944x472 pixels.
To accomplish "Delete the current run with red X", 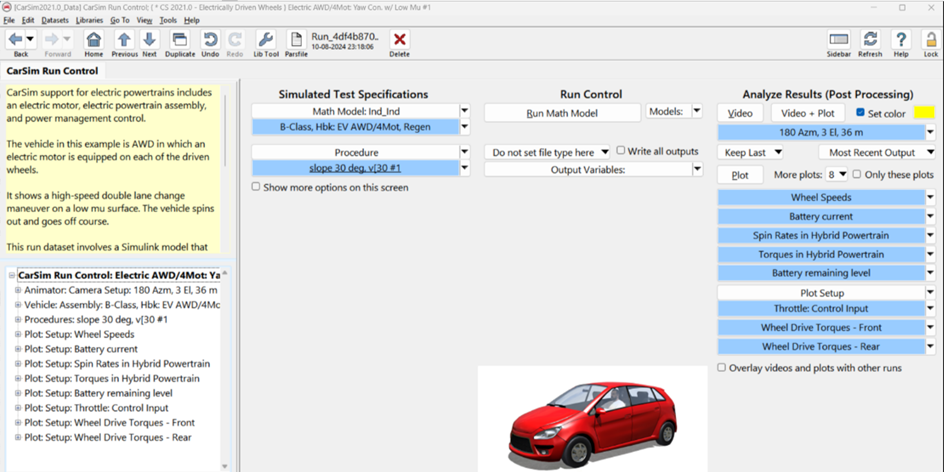I will point(399,40).
